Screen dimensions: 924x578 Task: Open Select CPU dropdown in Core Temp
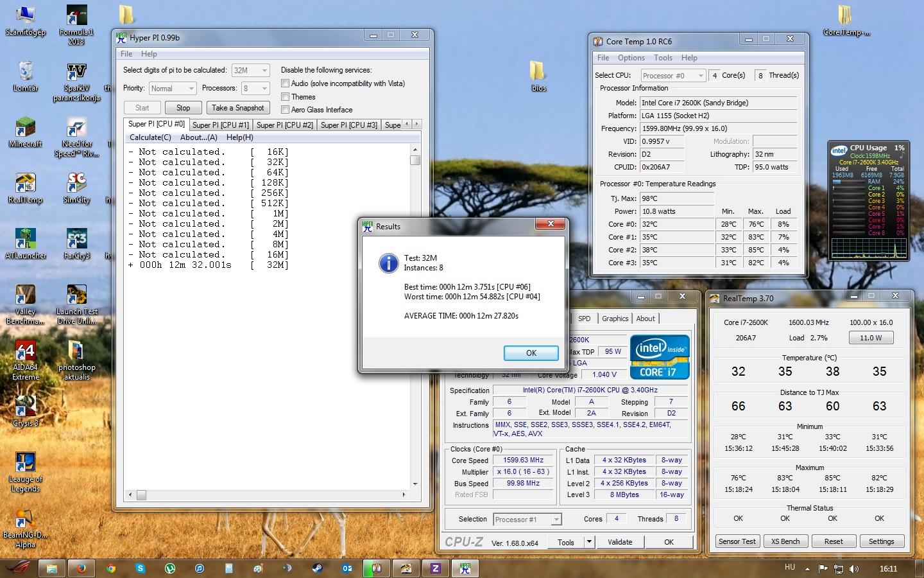672,75
